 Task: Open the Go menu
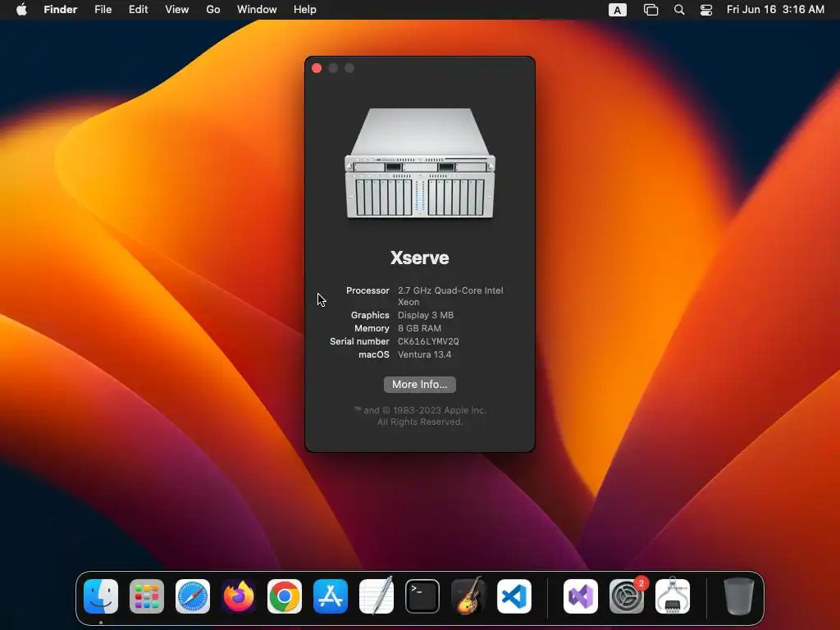pos(213,10)
